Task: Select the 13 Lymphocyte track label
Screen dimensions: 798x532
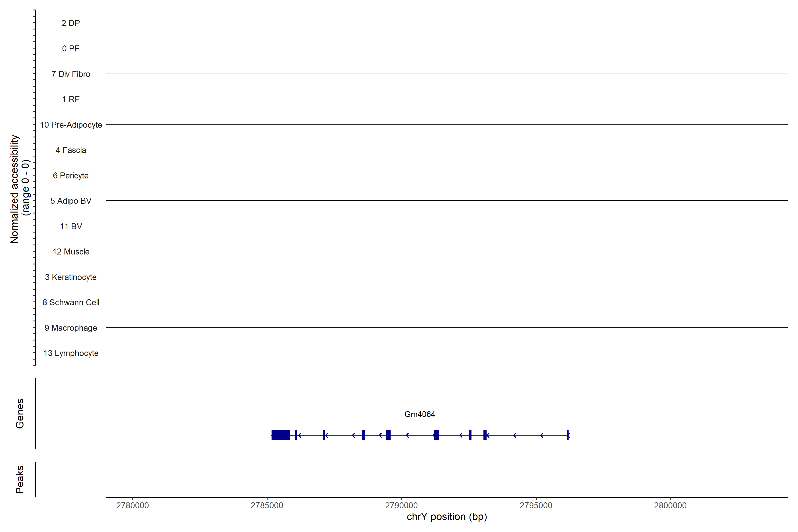Action: tap(70, 353)
